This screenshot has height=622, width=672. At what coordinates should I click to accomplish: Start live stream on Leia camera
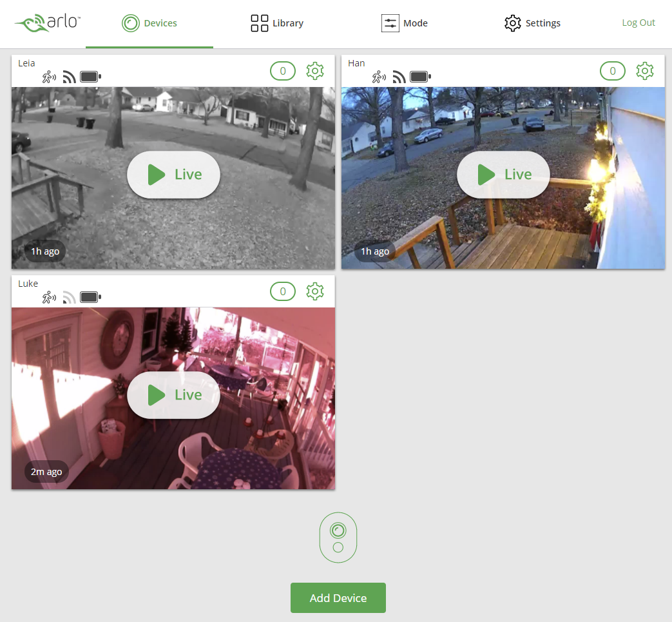174,175
